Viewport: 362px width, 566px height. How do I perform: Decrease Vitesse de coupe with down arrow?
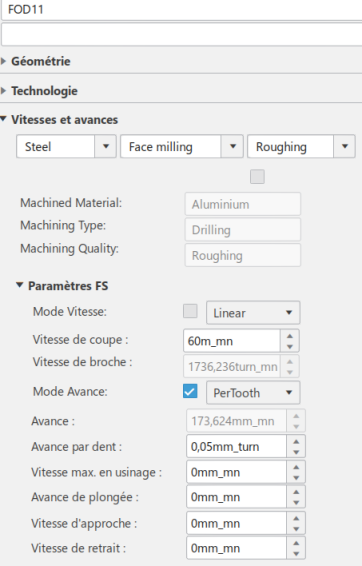click(289, 347)
